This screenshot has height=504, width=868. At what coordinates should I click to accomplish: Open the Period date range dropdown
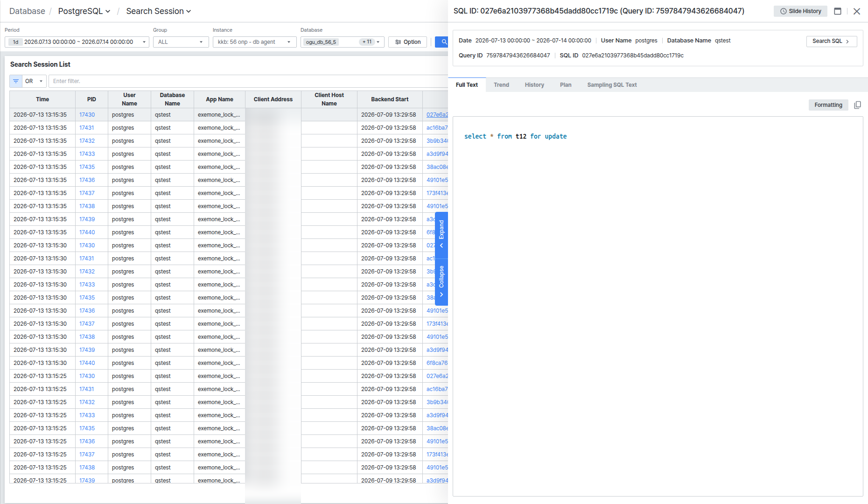[77, 42]
